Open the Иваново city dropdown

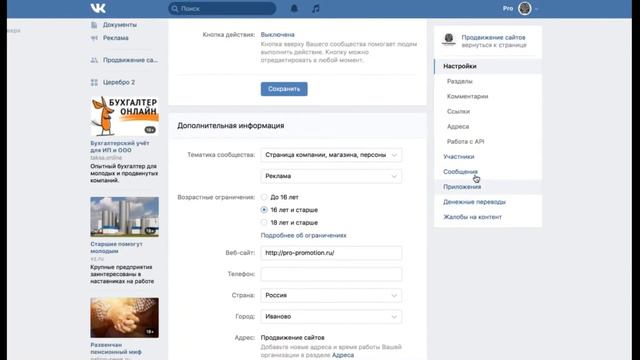(x=331, y=317)
